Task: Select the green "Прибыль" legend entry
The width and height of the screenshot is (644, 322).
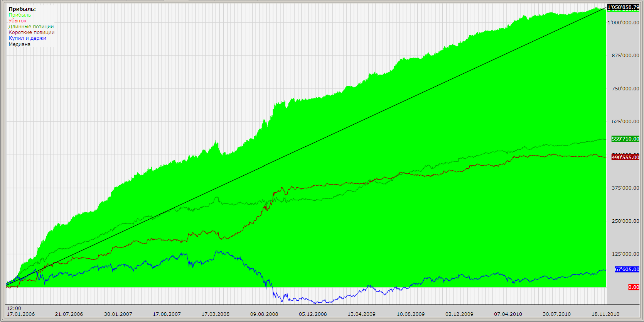Action: click(x=20, y=15)
